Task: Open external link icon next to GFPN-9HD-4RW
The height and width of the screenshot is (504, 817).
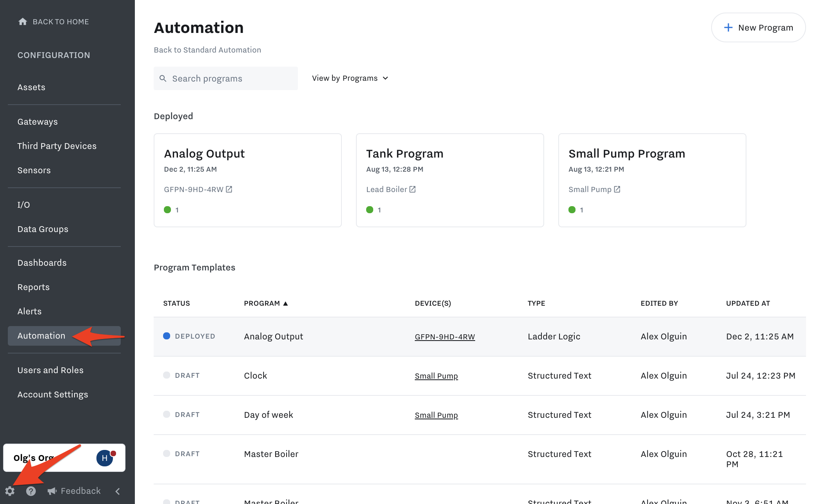Action: click(x=229, y=189)
